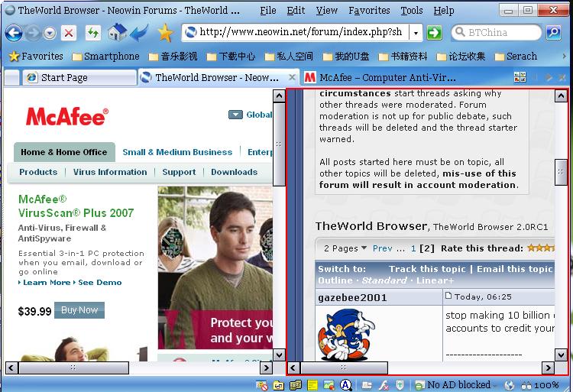The width and height of the screenshot is (573, 392).
Task: Open gazebee2001 user profile name
Action: [352, 298]
